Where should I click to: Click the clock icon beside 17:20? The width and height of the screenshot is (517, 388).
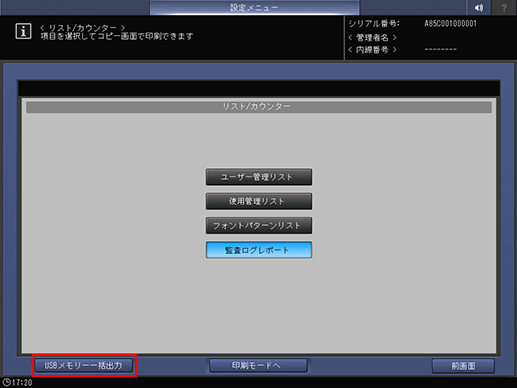[6, 382]
